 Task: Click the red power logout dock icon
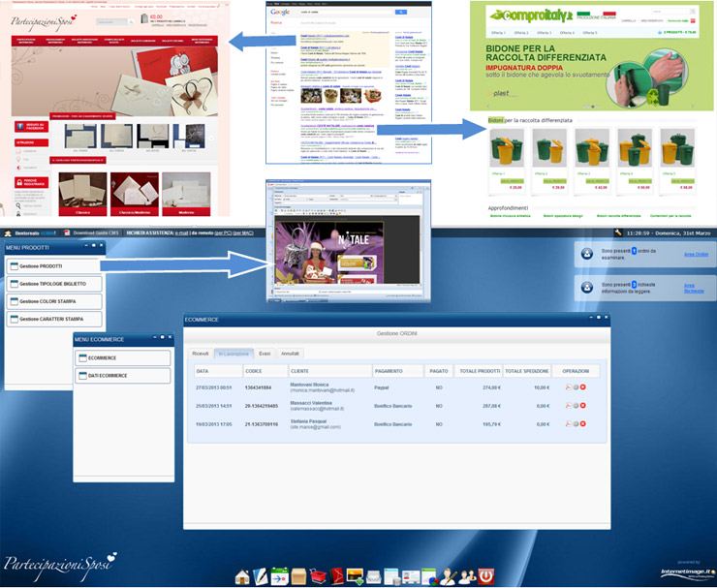485,576
